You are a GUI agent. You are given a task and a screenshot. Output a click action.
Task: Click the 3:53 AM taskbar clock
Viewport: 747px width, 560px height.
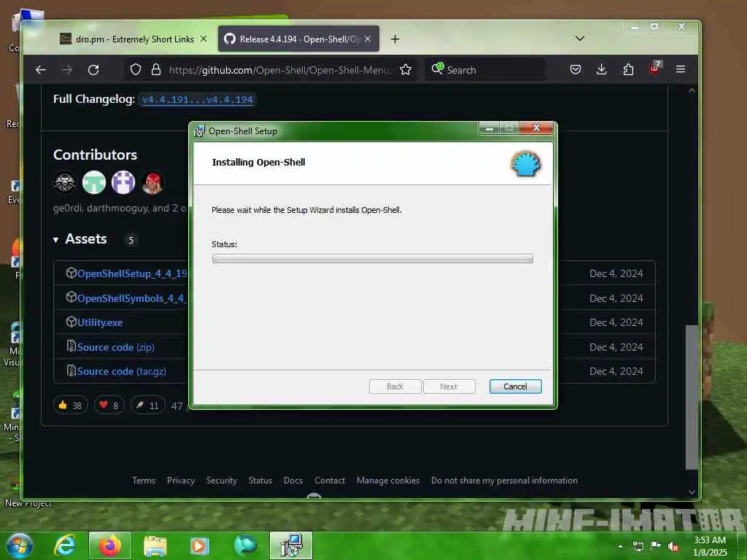click(709, 546)
